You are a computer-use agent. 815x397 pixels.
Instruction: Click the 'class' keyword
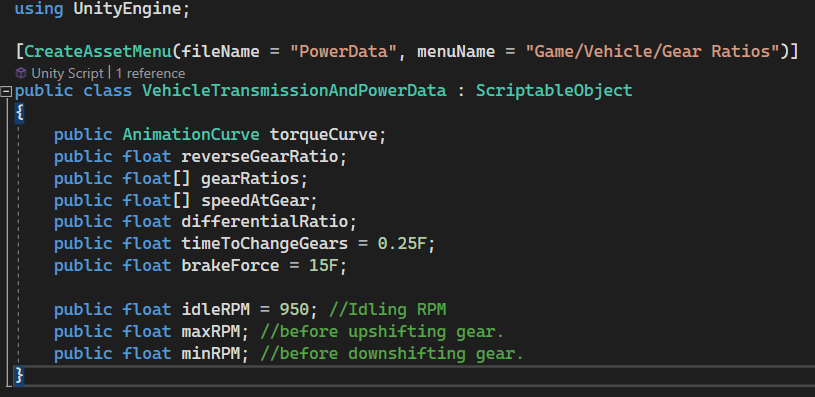[108, 91]
